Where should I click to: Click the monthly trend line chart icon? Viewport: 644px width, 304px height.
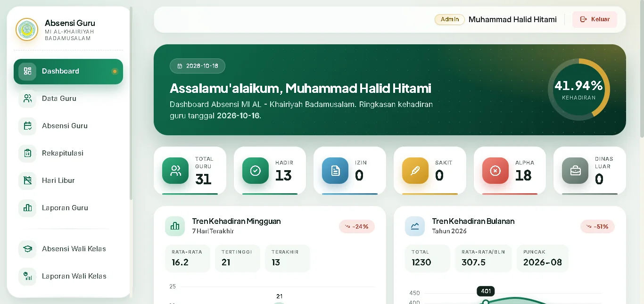point(415,226)
